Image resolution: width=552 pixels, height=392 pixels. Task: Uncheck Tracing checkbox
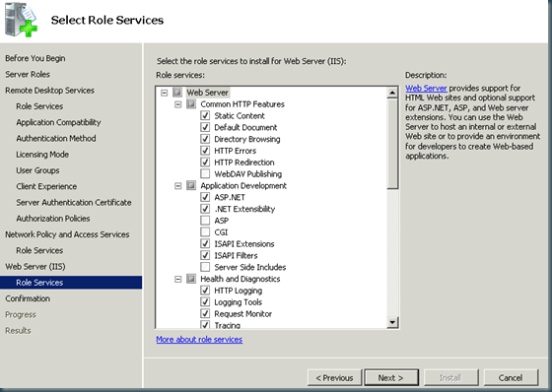pos(205,324)
